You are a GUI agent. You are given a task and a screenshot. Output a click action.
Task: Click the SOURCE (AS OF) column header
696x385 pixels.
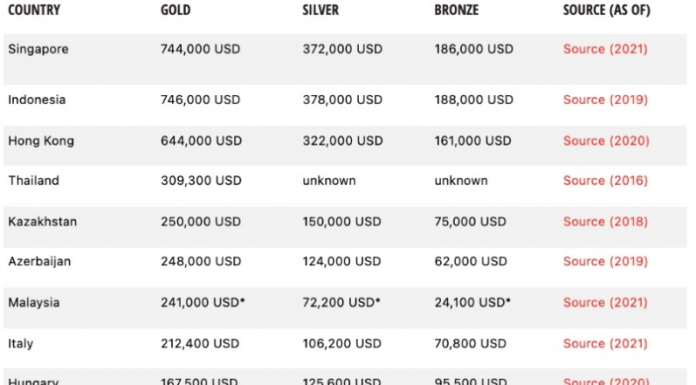coord(607,10)
